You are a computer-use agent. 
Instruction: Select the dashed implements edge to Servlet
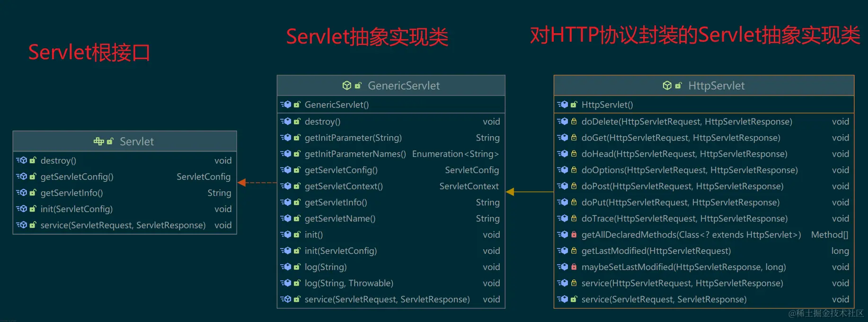coord(257,183)
